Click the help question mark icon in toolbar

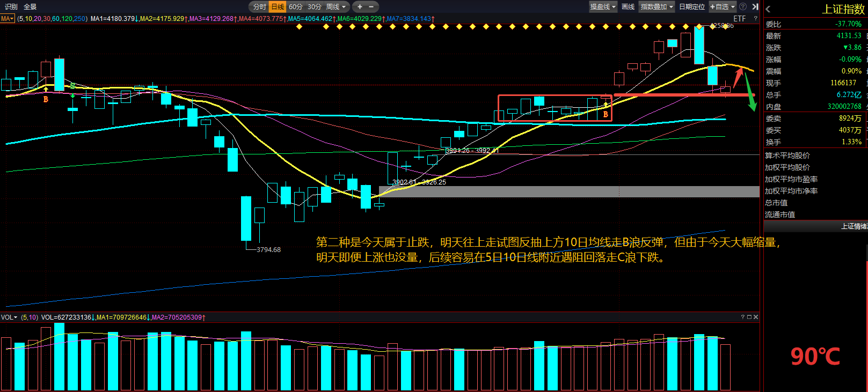pyautogui.click(x=743, y=6)
